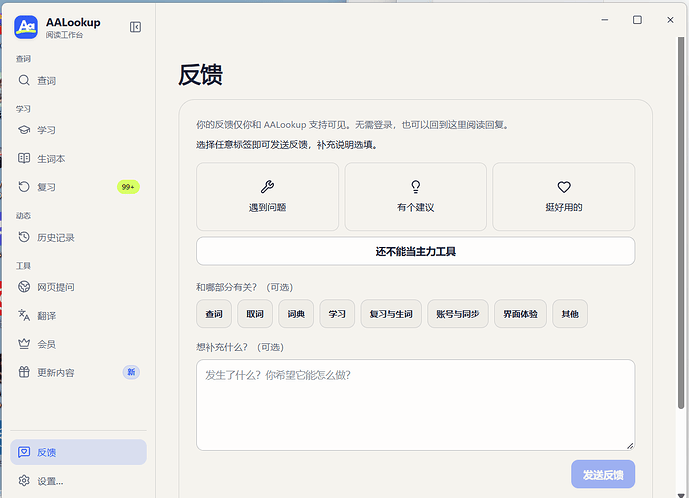Minimize the AALookup window
Viewport: 689px width, 498px height.
coord(605,20)
